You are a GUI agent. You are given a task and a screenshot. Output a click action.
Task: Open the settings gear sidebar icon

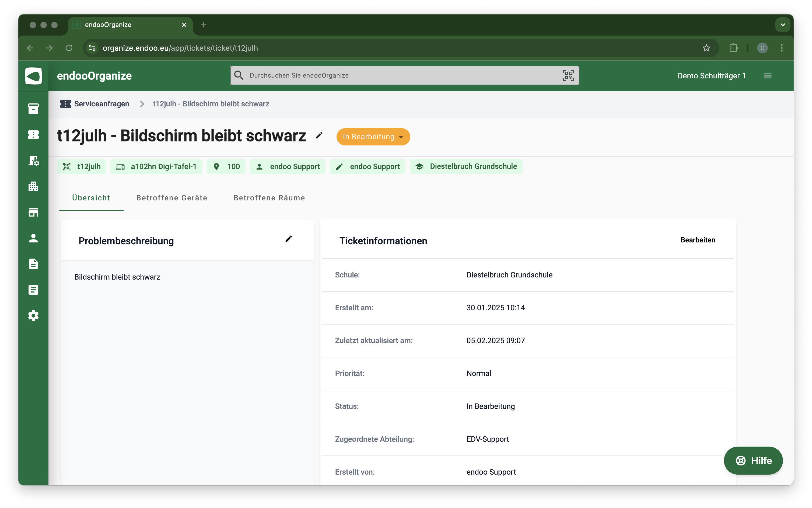(x=33, y=316)
